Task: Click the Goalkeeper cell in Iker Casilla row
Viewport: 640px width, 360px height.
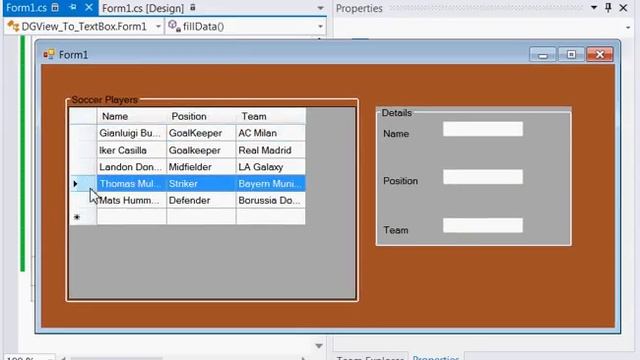Action: [x=201, y=150]
